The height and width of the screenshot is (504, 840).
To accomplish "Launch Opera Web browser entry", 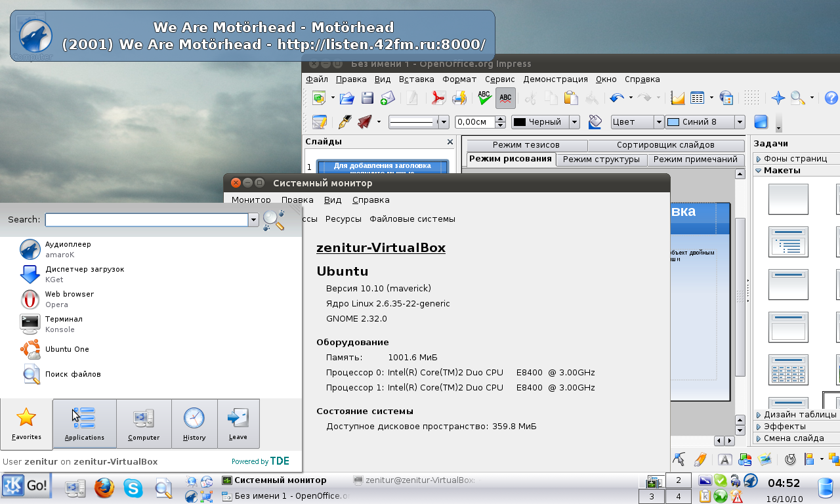I will click(x=151, y=299).
